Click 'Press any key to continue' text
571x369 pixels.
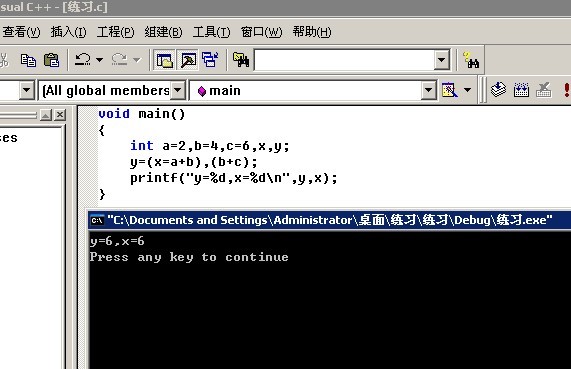[189, 257]
